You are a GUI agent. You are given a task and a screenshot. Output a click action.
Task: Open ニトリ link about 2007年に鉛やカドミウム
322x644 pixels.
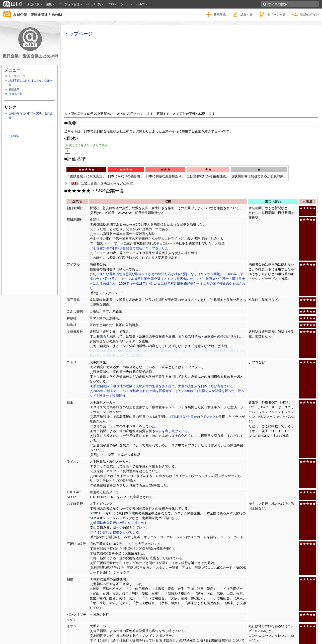(167, 393)
